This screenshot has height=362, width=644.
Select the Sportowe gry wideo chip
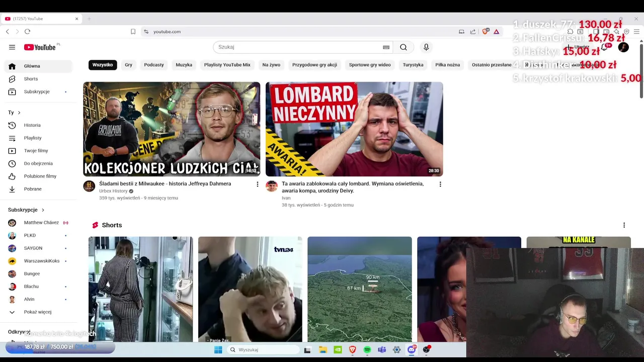tap(370, 65)
